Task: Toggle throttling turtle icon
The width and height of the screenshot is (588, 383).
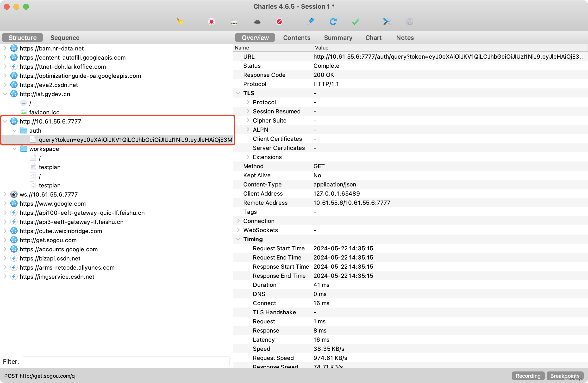Action: click(x=257, y=22)
